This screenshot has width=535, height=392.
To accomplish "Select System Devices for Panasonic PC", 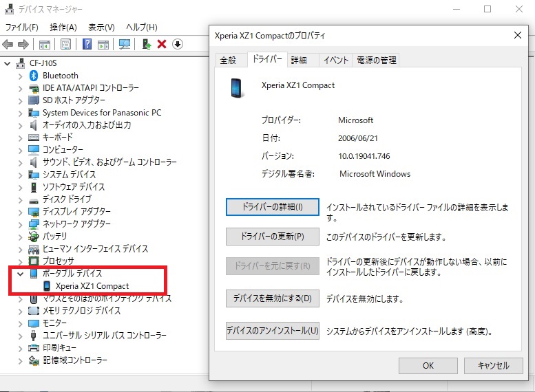I will (x=102, y=113).
